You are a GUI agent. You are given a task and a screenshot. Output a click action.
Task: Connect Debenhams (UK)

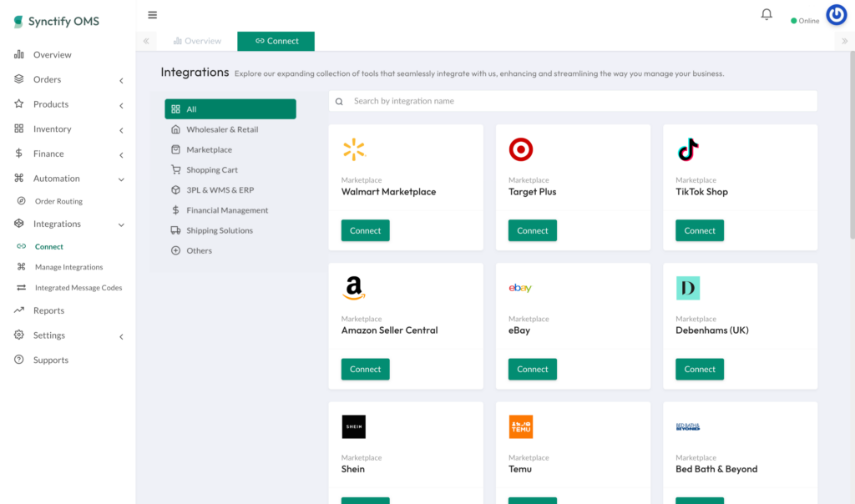click(x=700, y=369)
